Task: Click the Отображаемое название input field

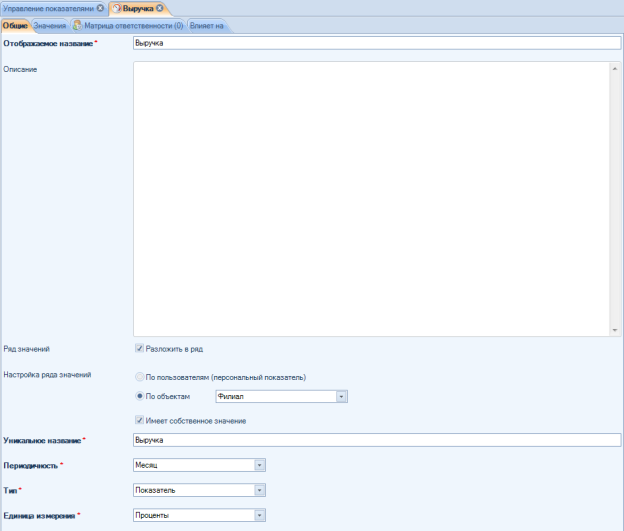Action: (376, 44)
